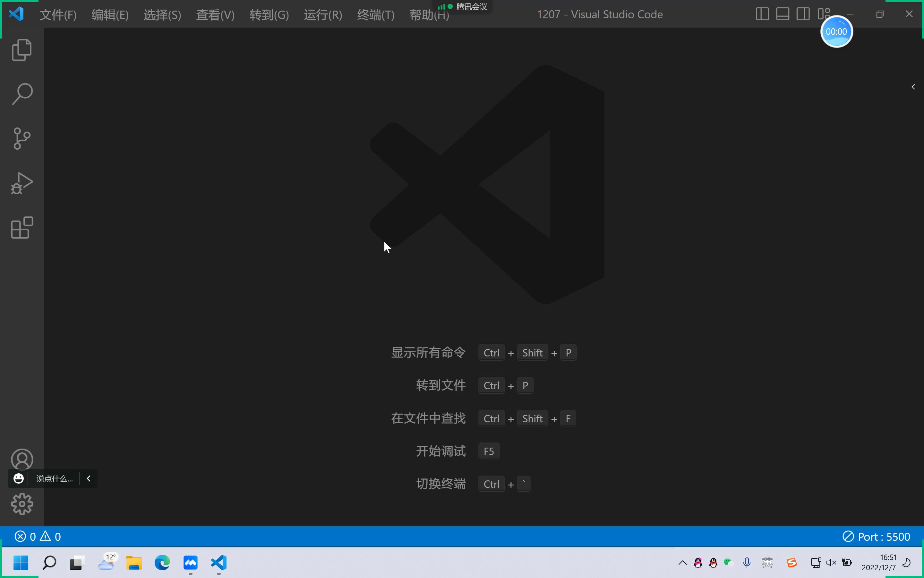Open the 编辑(E) menu
The height and width of the screenshot is (578, 924).
(110, 15)
